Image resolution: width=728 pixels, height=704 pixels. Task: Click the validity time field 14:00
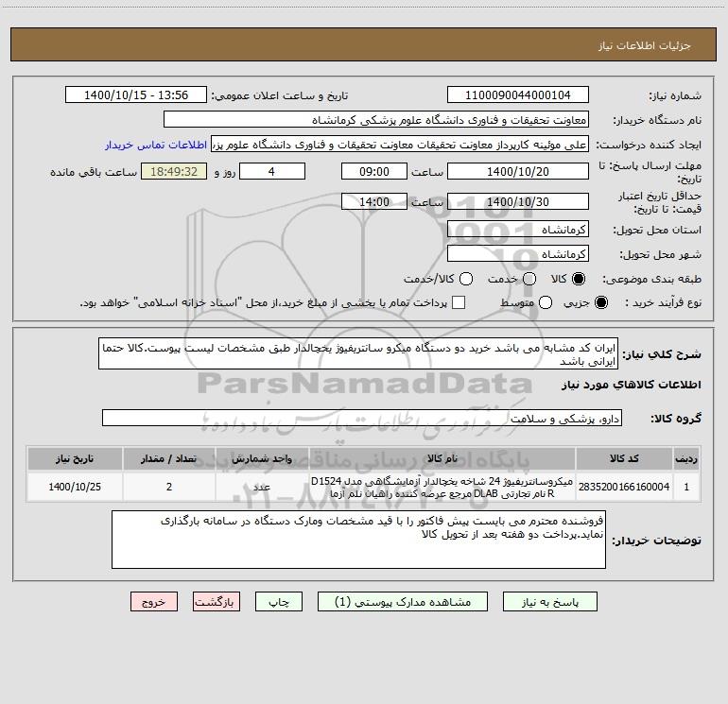pyautogui.click(x=374, y=201)
